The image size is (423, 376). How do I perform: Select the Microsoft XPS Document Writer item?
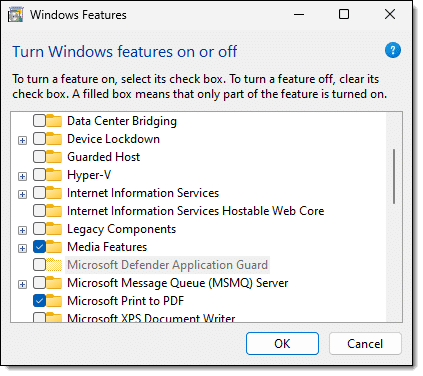point(151,318)
